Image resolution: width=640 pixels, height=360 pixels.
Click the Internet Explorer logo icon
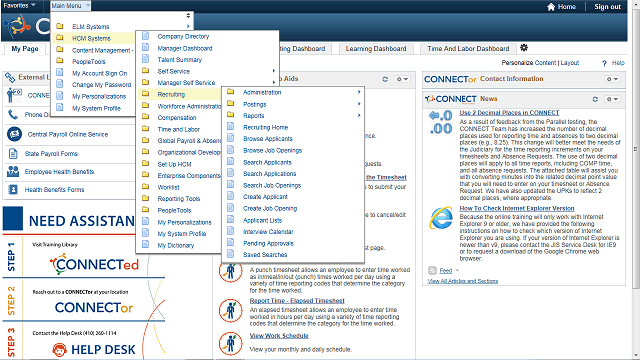441,218
